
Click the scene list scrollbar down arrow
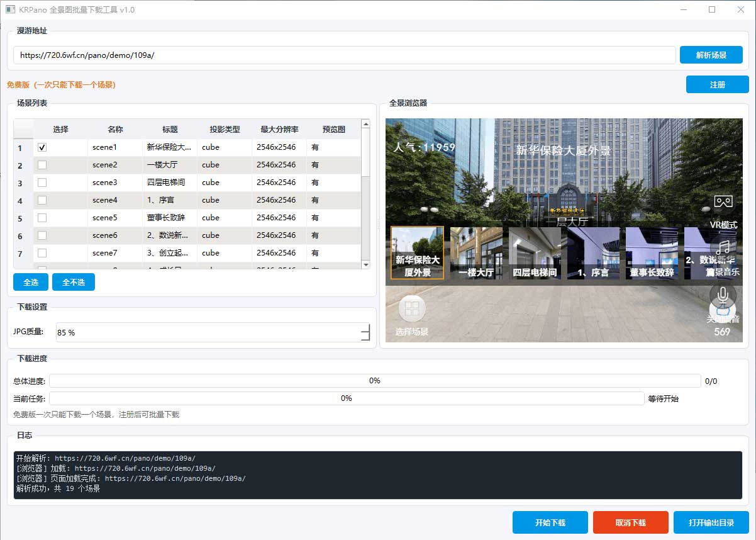pyautogui.click(x=366, y=265)
